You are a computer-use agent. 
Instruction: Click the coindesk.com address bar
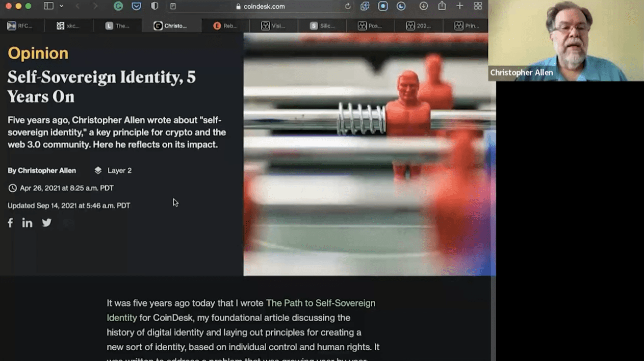[260, 6]
